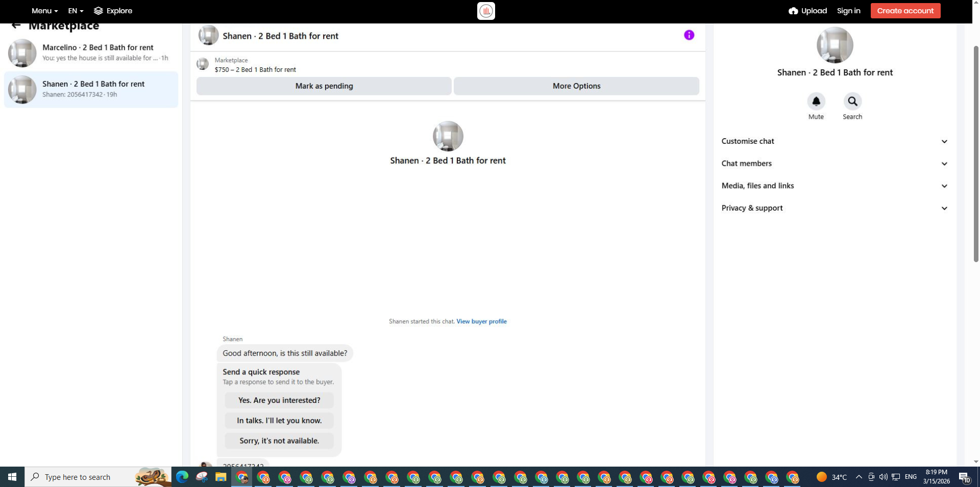Open the Windows Start menu
980x487 pixels.
[12, 477]
